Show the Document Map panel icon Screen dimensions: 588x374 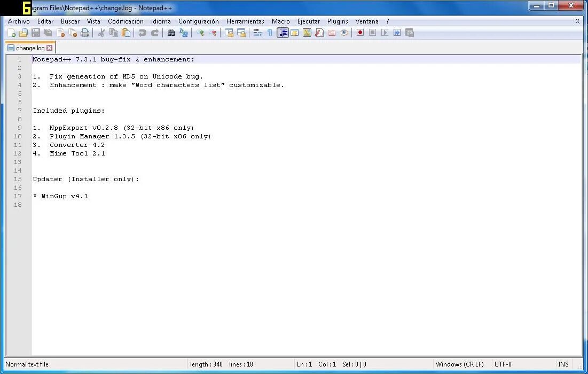pyautogui.click(x=307, y=33)
